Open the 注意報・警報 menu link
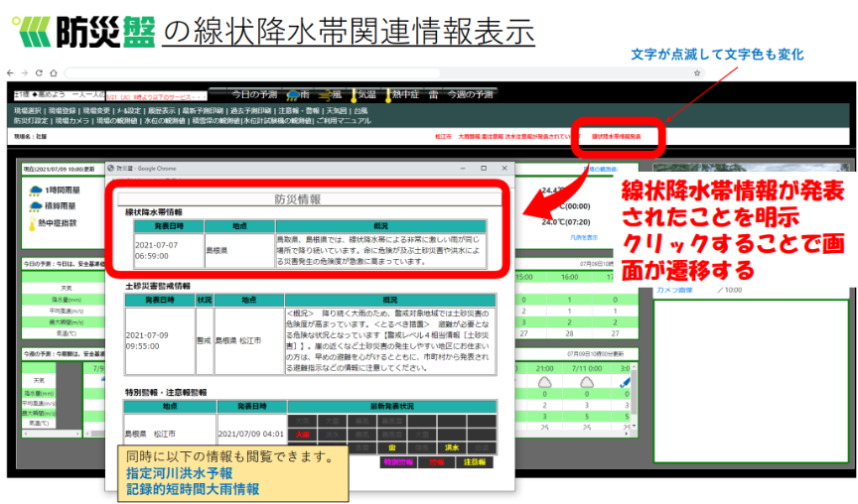This screenshot has height=504, width=858. click(299, 111)
